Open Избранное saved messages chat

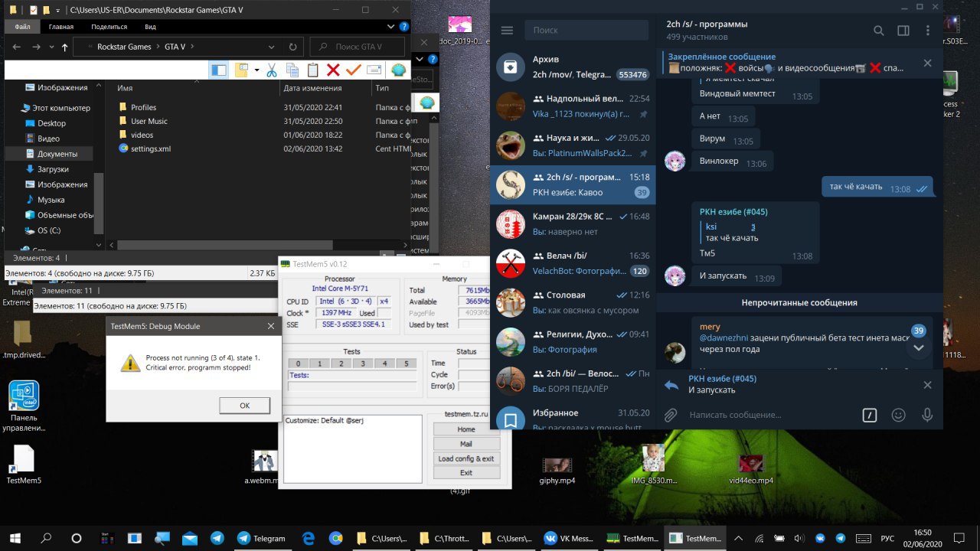click(573, 419)
